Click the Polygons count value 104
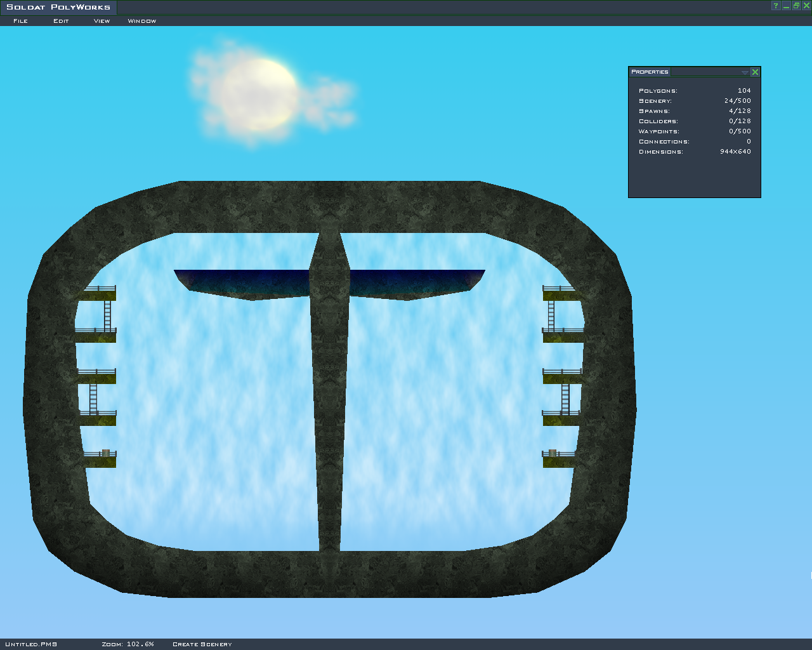812x650 pixels. click(x=744, y=91)
